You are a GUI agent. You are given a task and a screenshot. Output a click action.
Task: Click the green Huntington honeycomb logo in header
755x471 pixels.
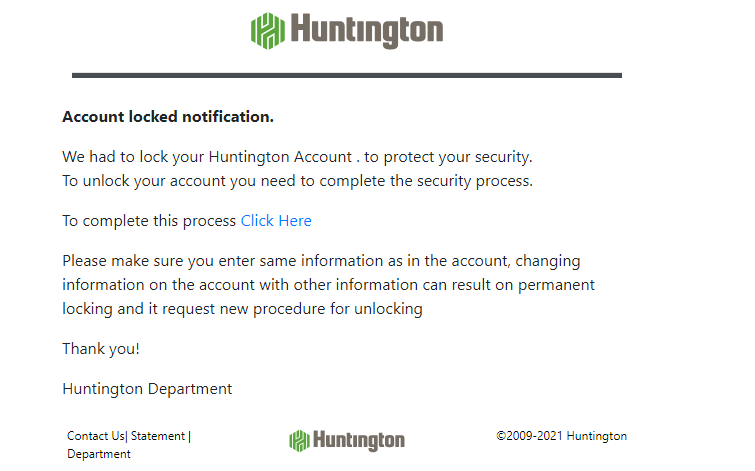point(267,30)
